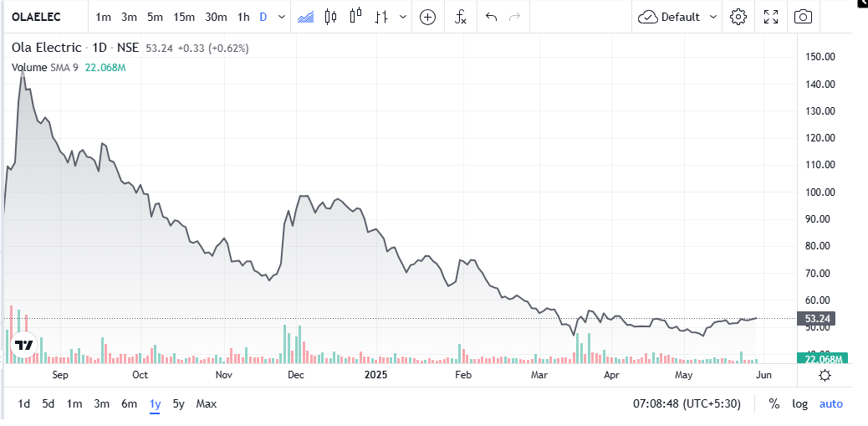Viewport: 868px width, 426px height.
Task: Open the indicators fx icon
Action: 461,18
